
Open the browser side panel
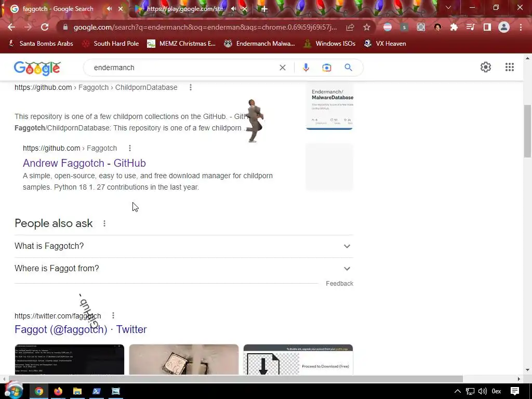pyautogui.click(x=487, y=27)
